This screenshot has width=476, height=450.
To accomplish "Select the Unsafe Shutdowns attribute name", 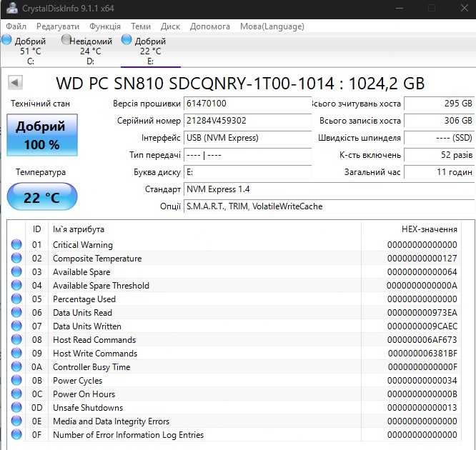I will tap(88, 408).
